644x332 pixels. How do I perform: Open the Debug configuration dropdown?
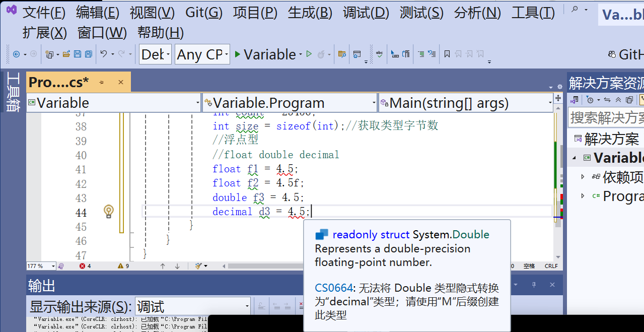[155, 54]
